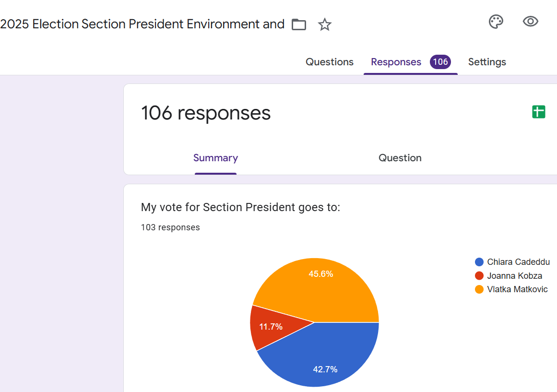Preview the form via the eye icon
This screenshot has height=392, width=557.
tap(530, 22)
